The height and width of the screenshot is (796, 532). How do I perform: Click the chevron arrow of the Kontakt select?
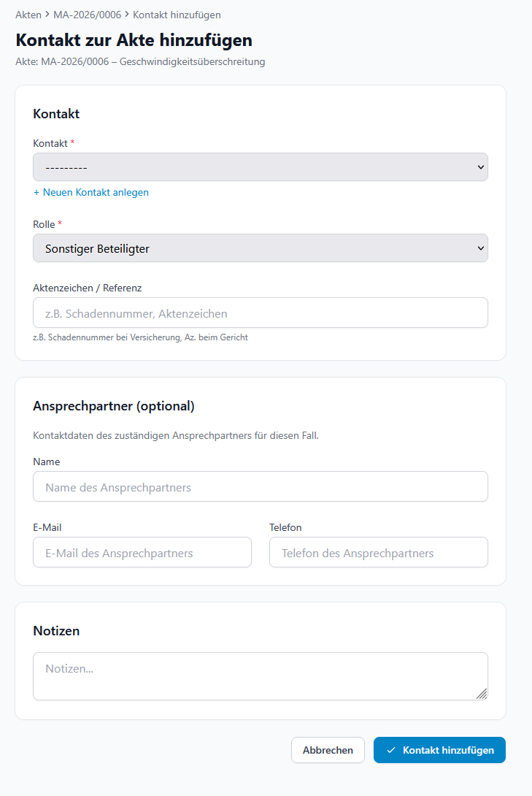click(480, 167)
